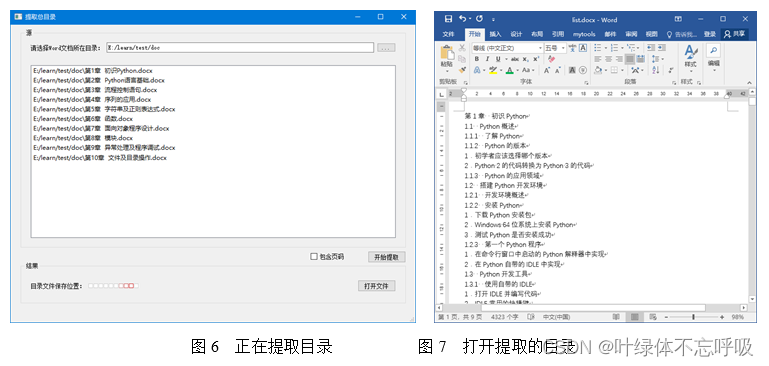Click the Sort (A-Z) icon in Word
The image size is (769, 366).
655,70
